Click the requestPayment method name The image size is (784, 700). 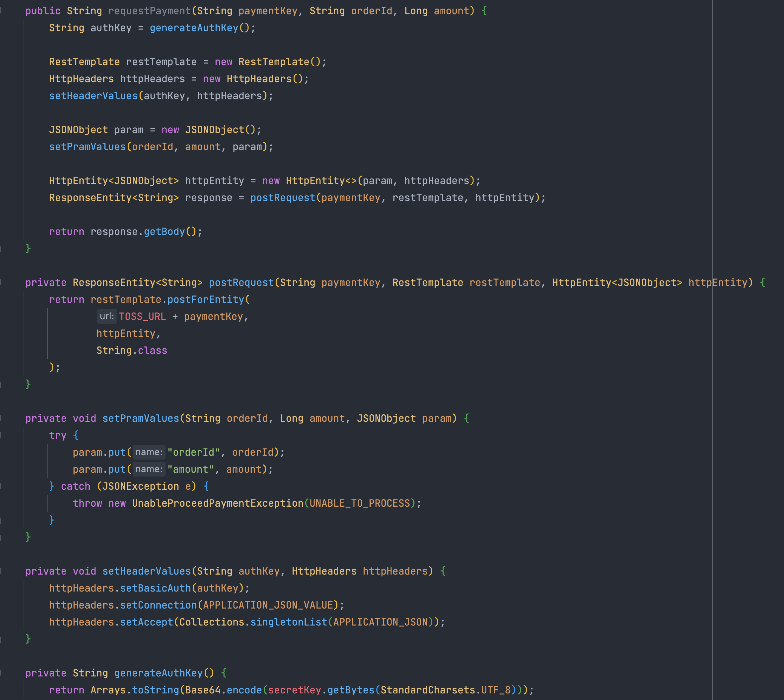(x=150, y=11)
